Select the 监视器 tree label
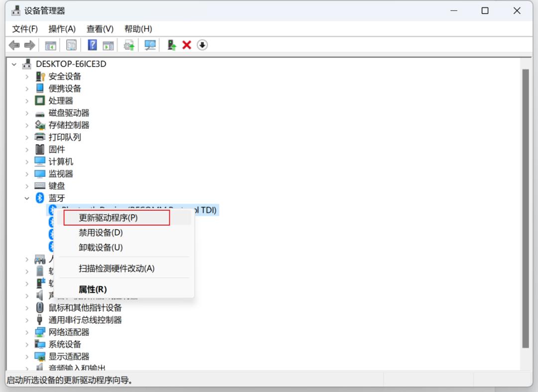 61,173
